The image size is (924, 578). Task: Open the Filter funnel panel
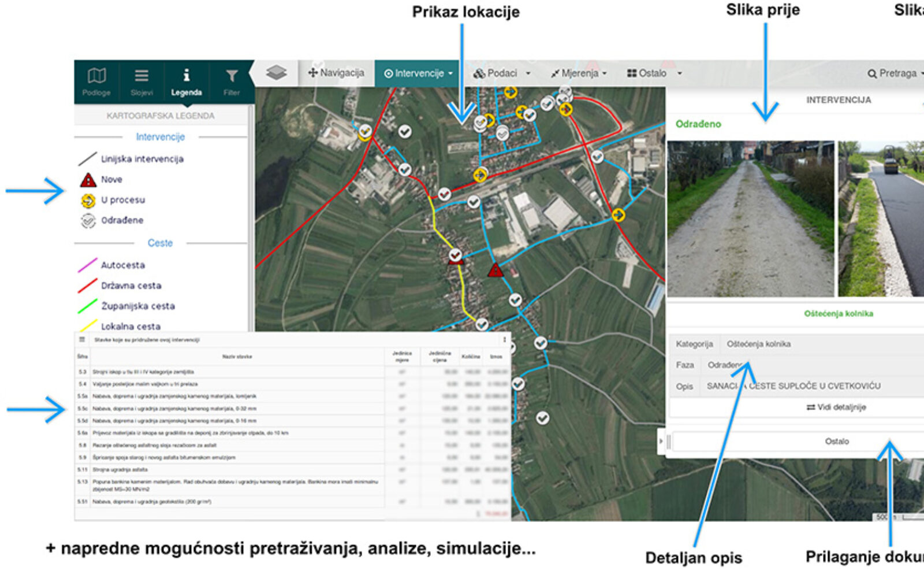(232, 81)
